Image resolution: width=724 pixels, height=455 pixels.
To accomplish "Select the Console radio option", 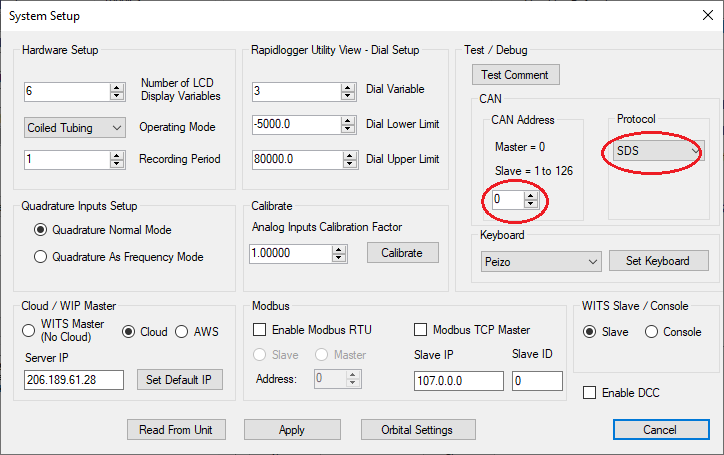I will tap(651, 332).
